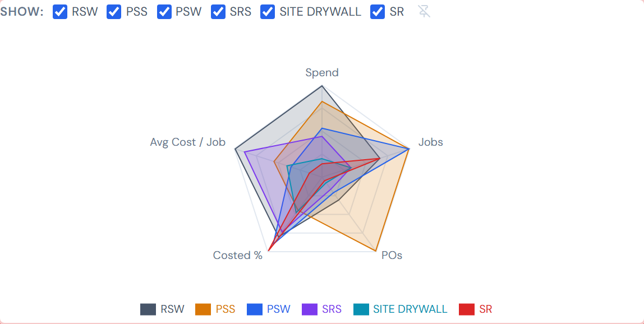Screen dimensions: 644x324
Task: Select the Jobs axis label on the chart
Action: pos(430,142)
